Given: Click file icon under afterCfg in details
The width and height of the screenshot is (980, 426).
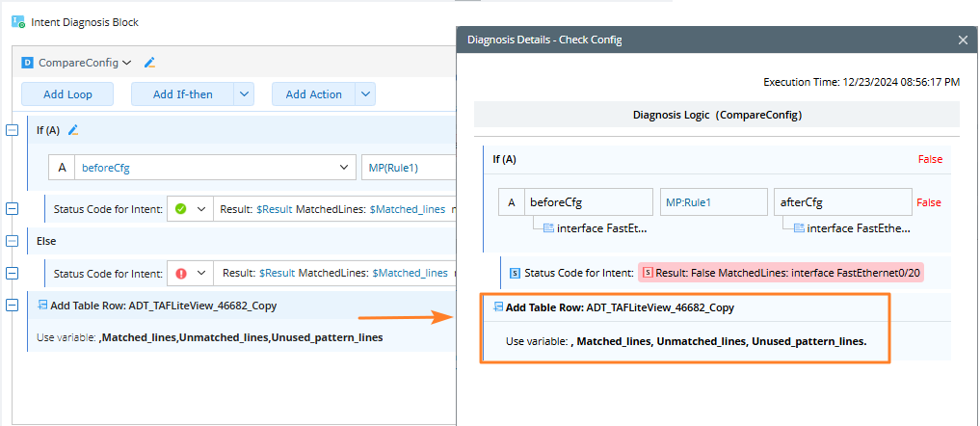Looking at the screenshot, I should [x=797, y=228].
